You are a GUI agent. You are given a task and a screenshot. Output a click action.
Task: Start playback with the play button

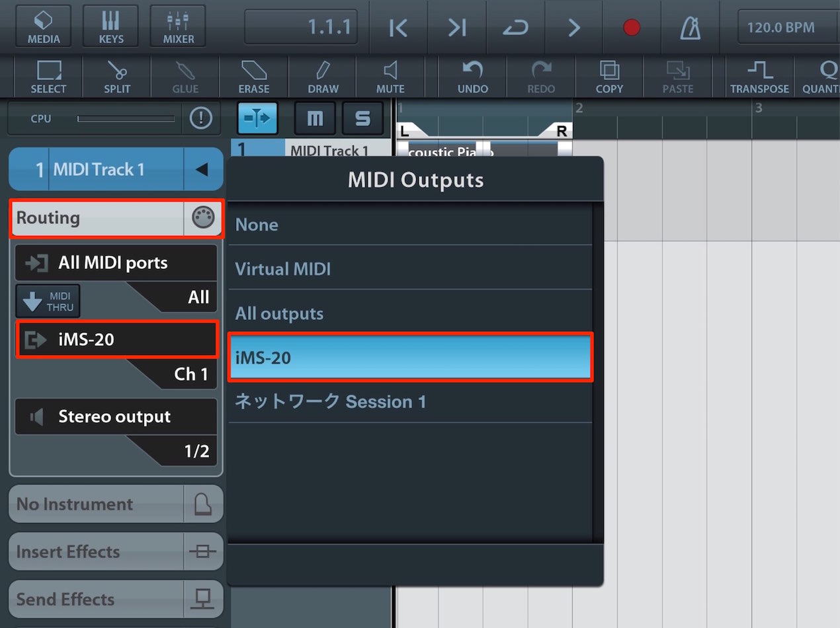573,28
